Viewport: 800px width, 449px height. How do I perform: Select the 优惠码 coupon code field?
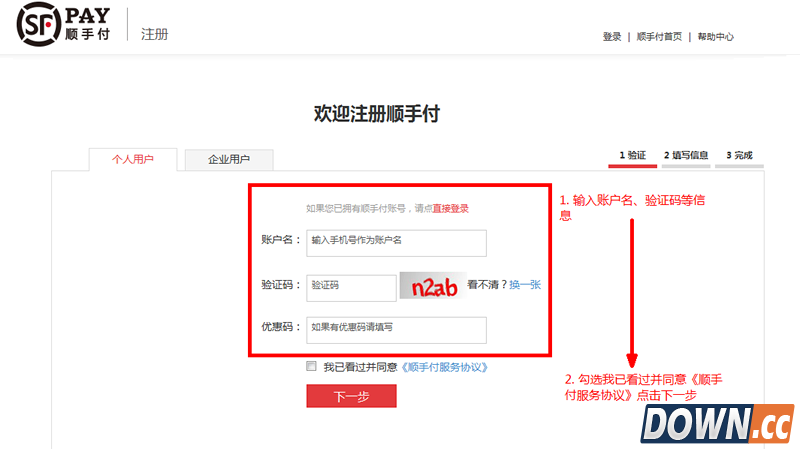click(x=396, y=327)
